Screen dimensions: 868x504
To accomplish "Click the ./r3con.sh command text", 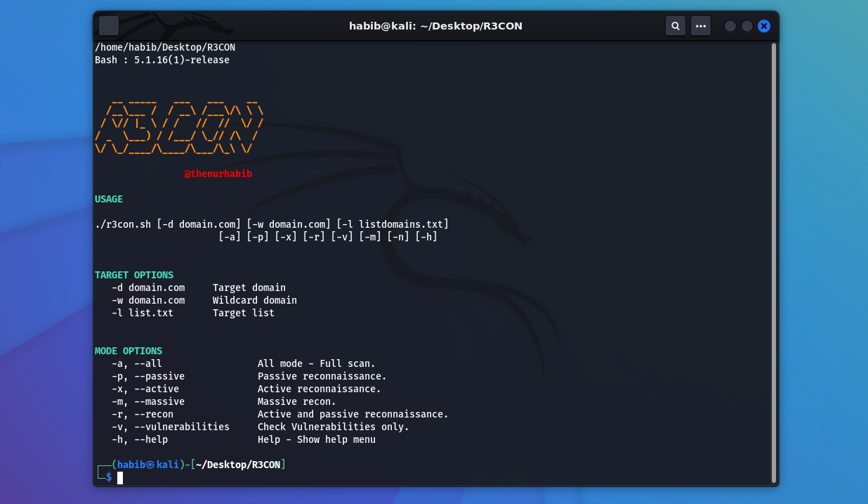I will click(x=123, y=224).
